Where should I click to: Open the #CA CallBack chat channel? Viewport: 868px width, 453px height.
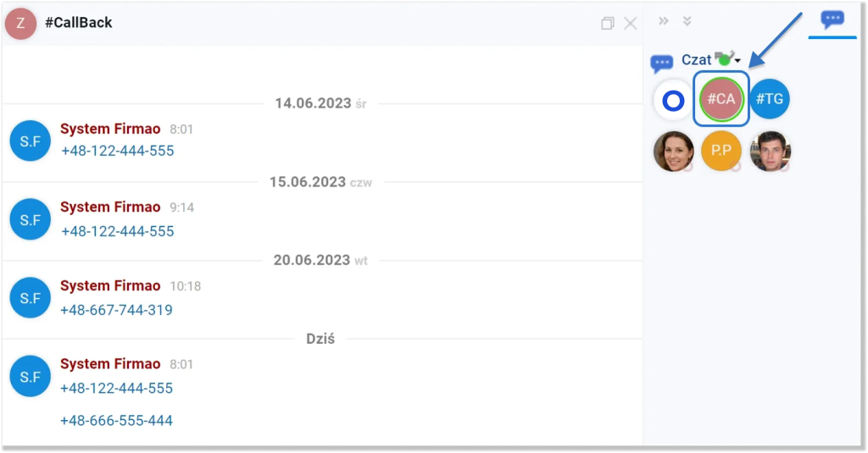(x=721, y=100)
